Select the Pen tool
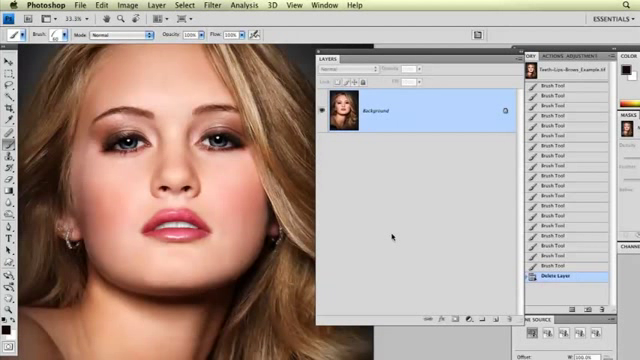Image resolution: width=640 pixels, height=360 pixels. pyautogui.click(x=8, y=227)
